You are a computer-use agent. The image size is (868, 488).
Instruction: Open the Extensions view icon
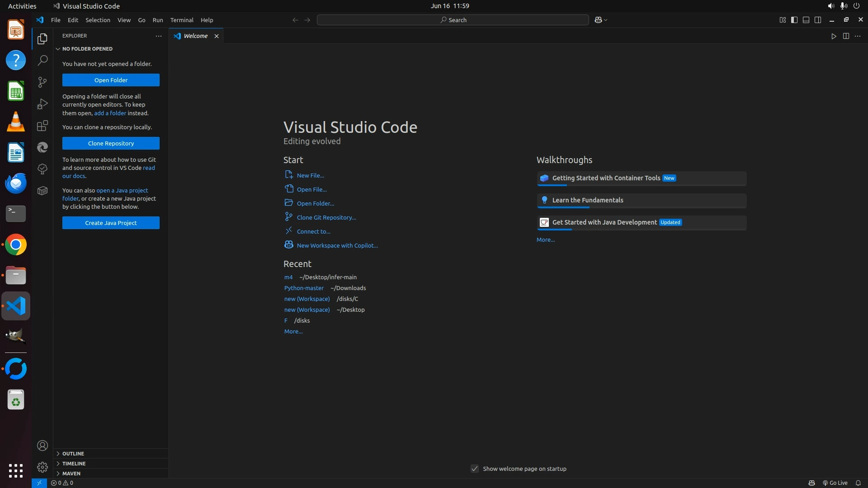click(x=42, y=126)
